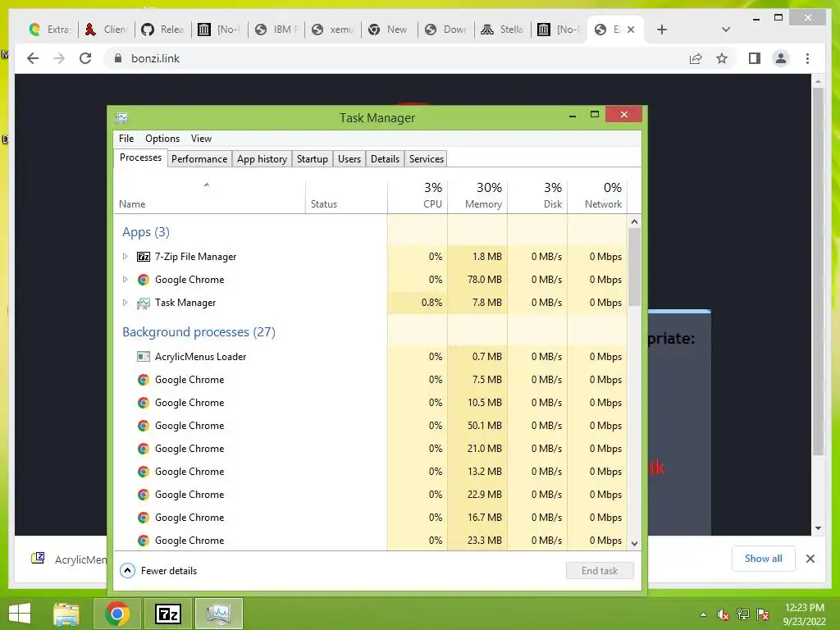Switch to the xemu browser tab
840x630 pixels.
click(x=333, y=30)
